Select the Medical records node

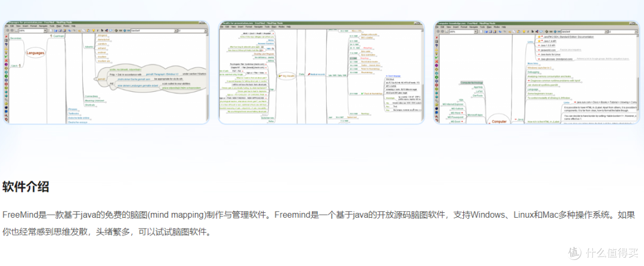(x=317, y=75)
